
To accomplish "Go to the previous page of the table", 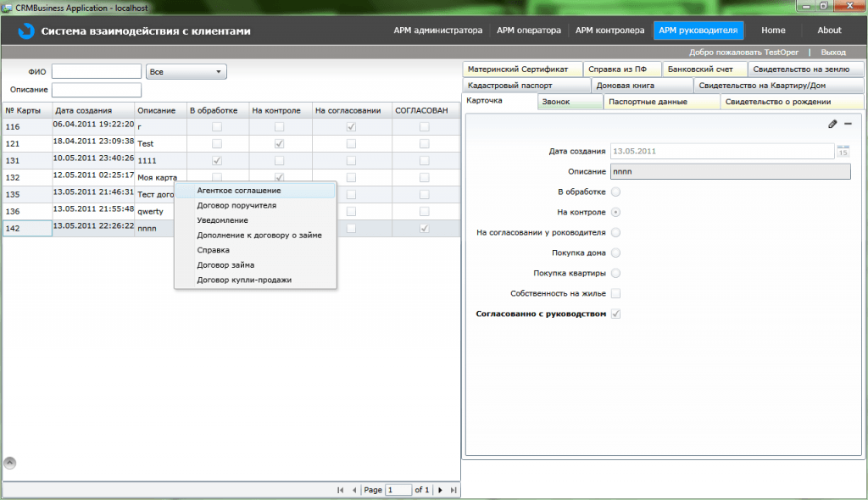I will pos(354,490).
